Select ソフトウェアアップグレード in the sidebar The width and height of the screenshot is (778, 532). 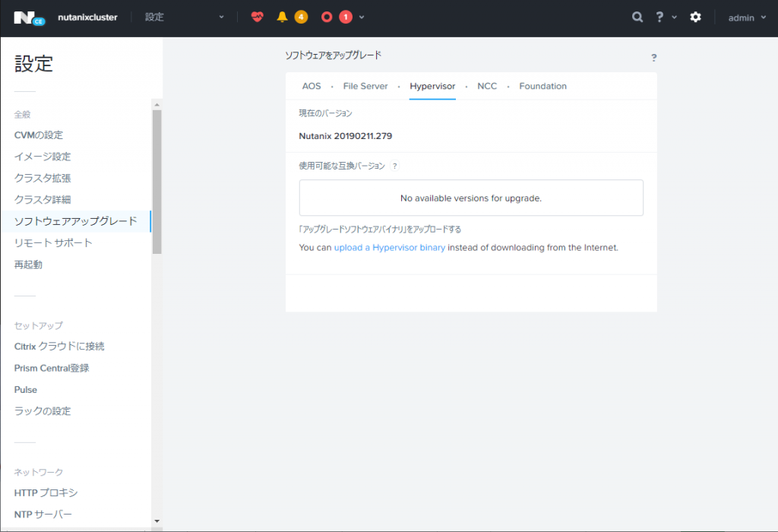click(x=75, y=221)
